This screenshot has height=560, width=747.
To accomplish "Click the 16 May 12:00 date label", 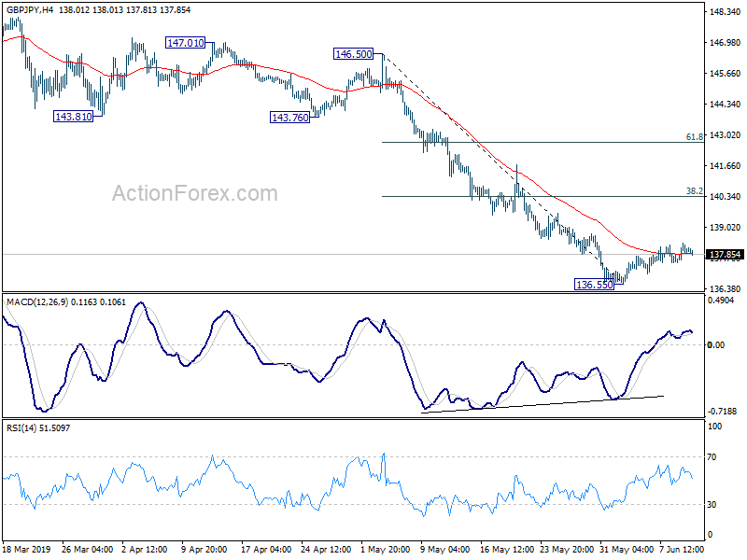I will click(x=507, y=549).
